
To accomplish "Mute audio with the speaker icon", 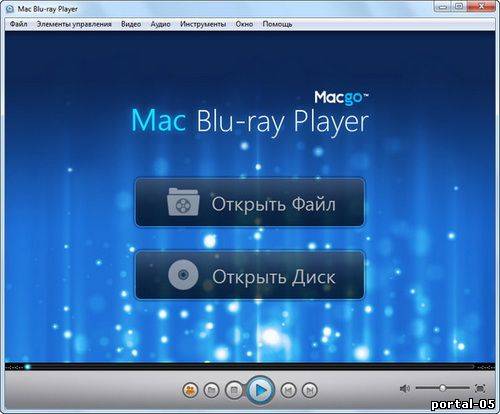I will coord(405,388).
